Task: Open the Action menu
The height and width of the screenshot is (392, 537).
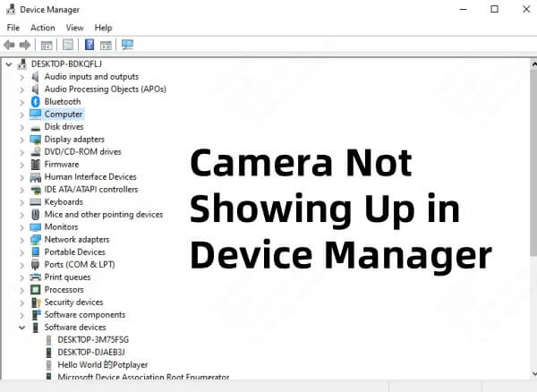Action: 43,28
